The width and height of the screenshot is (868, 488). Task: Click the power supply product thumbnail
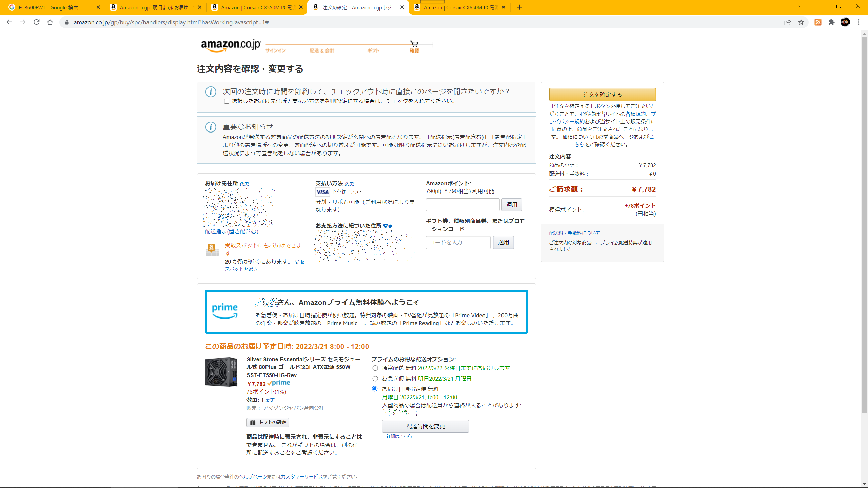221,372
